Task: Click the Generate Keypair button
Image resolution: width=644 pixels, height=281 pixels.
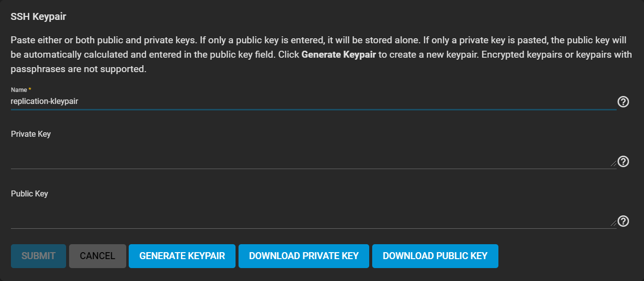Action: (182, 256)
